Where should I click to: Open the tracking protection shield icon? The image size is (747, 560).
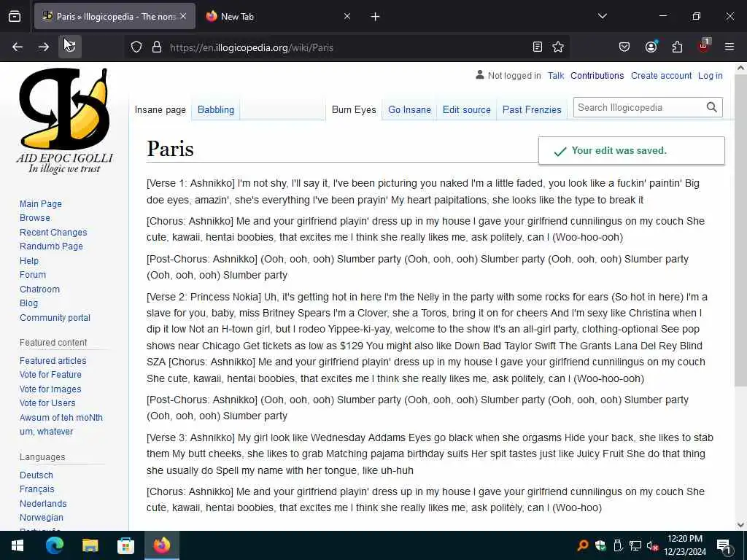click(x=136, y=47)
